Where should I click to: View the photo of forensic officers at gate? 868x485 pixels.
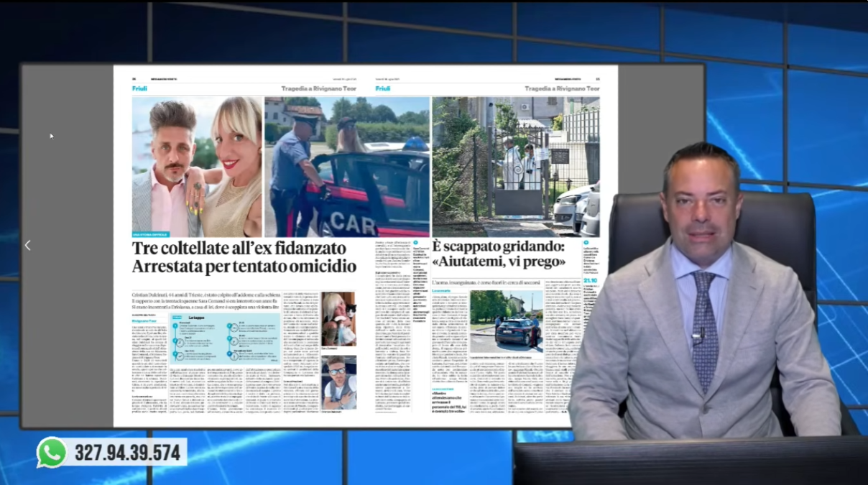coord(515,167)
